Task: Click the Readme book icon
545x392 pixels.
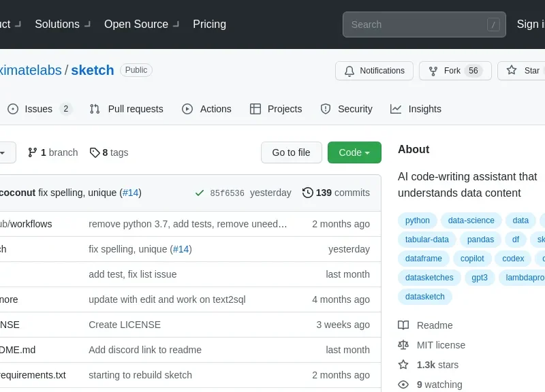Action: tap(403, 325)
